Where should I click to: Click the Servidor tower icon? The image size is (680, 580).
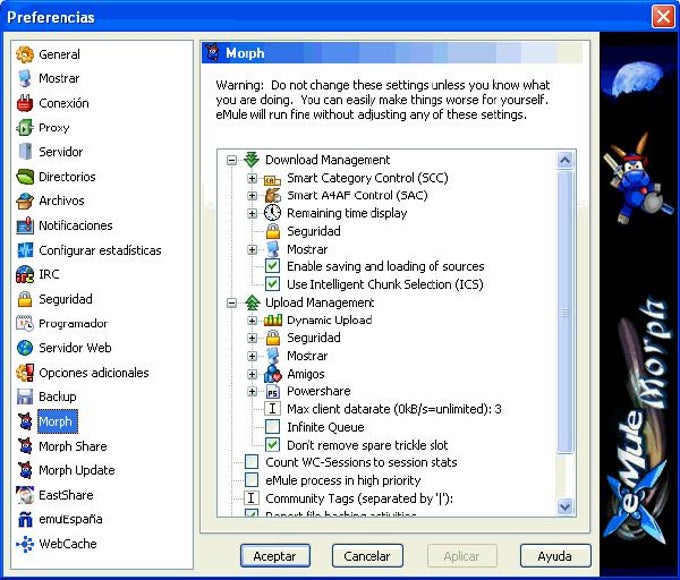click(25, 152)
